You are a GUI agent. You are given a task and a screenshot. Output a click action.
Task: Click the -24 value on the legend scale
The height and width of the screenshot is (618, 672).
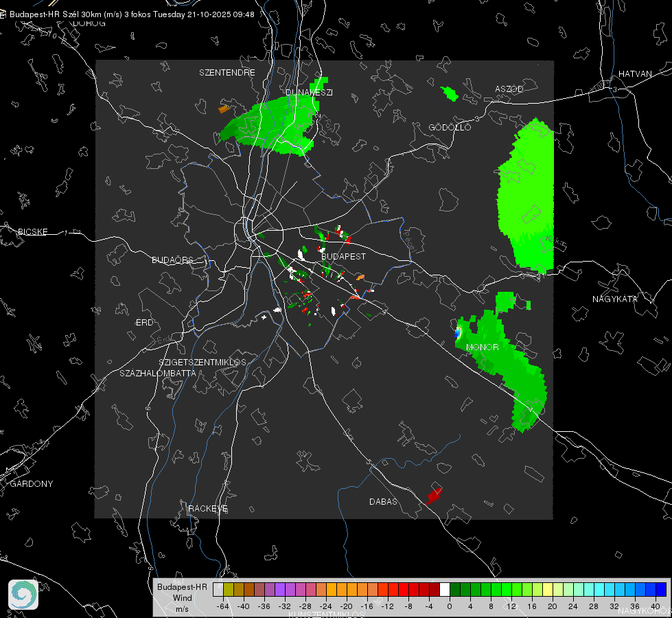326,606
